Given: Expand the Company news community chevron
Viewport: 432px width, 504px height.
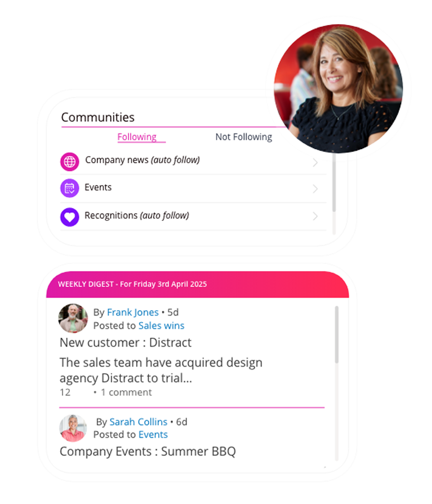Looking at the screenshot, I should click(315, 163).
